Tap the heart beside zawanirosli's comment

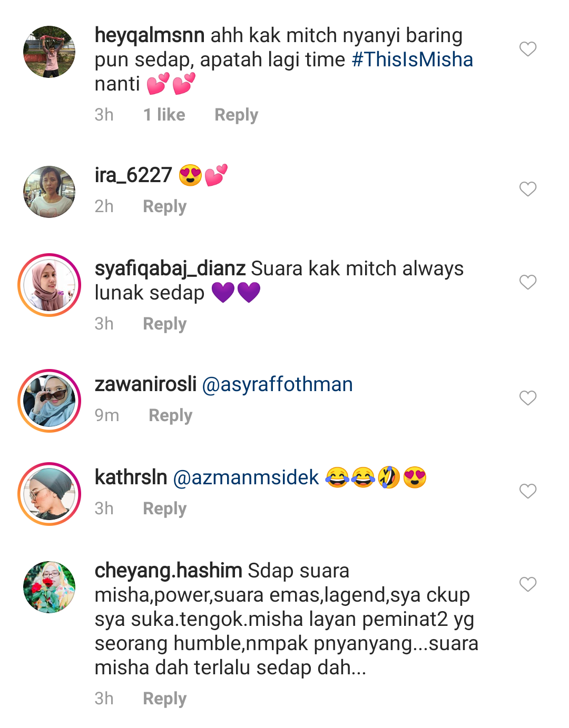(527, 398)
